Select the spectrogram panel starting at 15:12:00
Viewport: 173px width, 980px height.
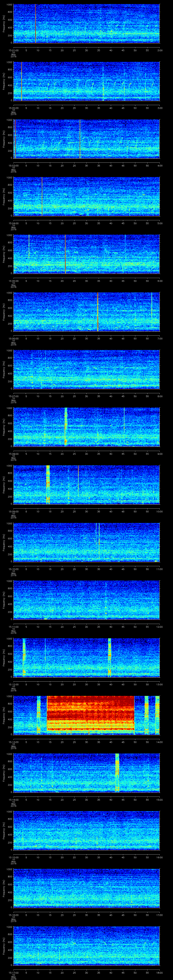(87, 657)
